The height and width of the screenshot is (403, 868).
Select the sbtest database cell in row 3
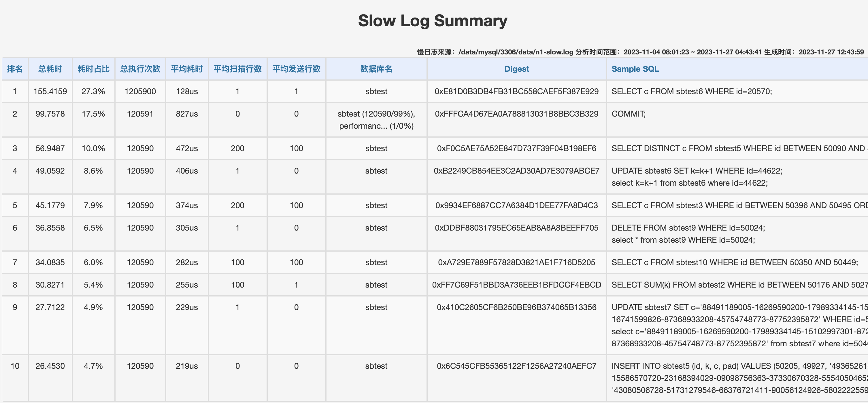coord(376,148)
